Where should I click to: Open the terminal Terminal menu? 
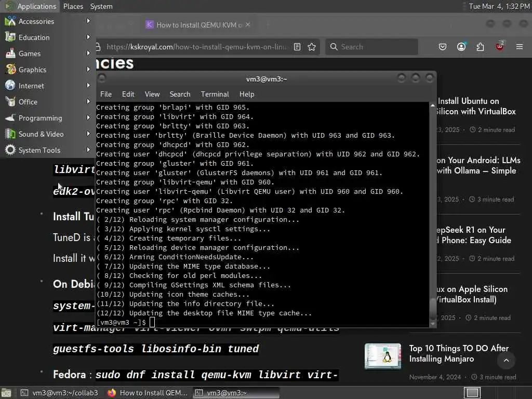tap(215, 95)
